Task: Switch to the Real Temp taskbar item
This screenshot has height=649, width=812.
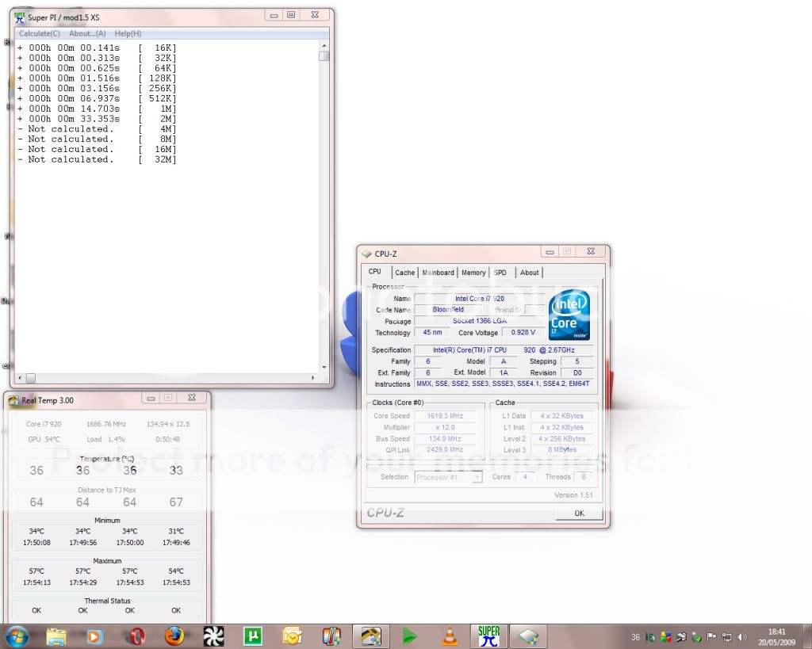Action: coord(371,636)
